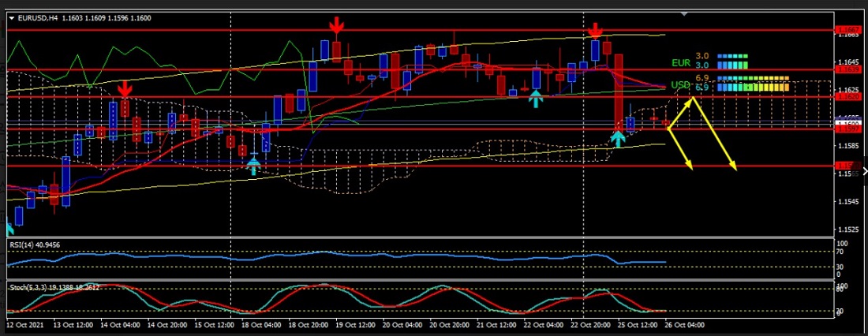Click the RSI(14) indicator label
This screenshot has height=336, width=868.
tap(28, 245)
